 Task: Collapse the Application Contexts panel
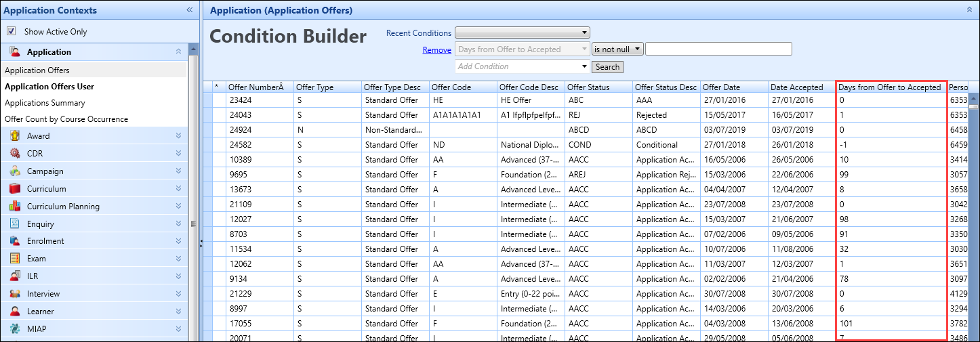tap(190, 10)
